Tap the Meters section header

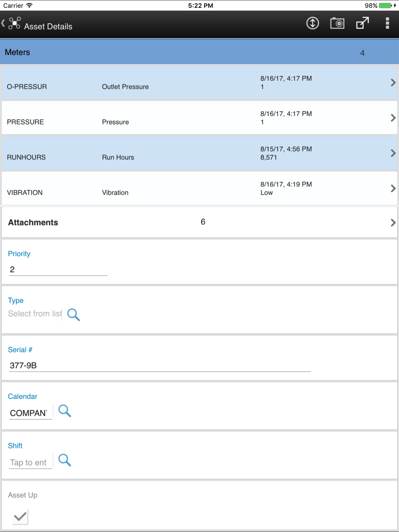tap(199, 52)
